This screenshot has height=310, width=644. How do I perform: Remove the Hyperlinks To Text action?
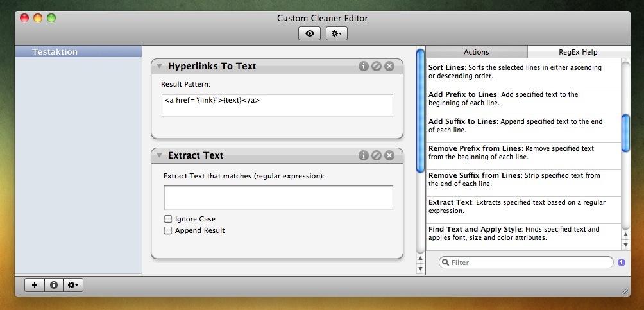[389, 66]
